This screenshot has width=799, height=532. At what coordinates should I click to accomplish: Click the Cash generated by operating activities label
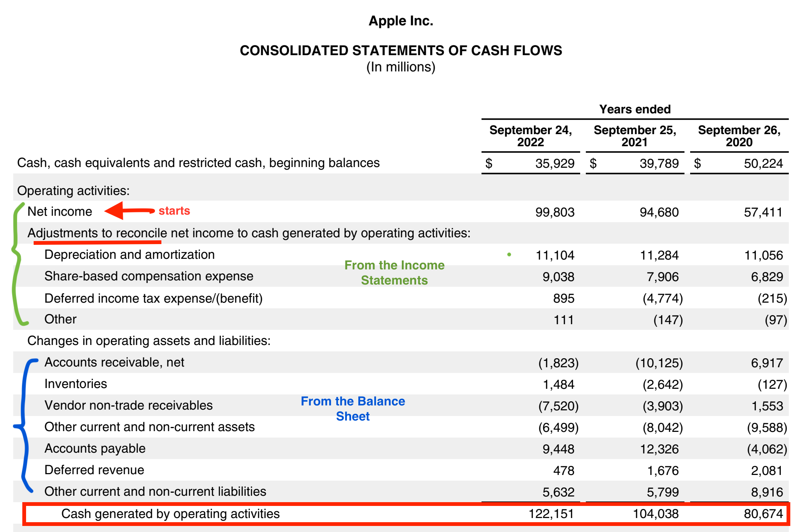[170, 514]
